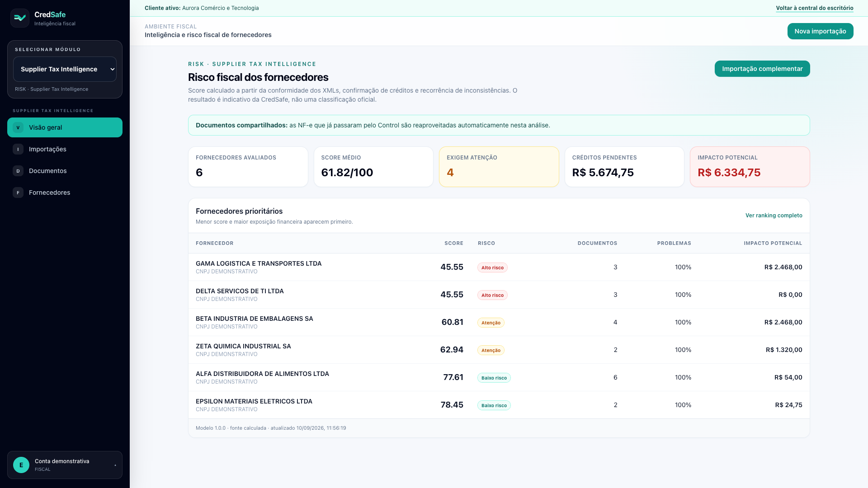Click the Alto risco badge for DELTA SERVICOS
This screenshot has height=488, width=868.
pos(492,295)
